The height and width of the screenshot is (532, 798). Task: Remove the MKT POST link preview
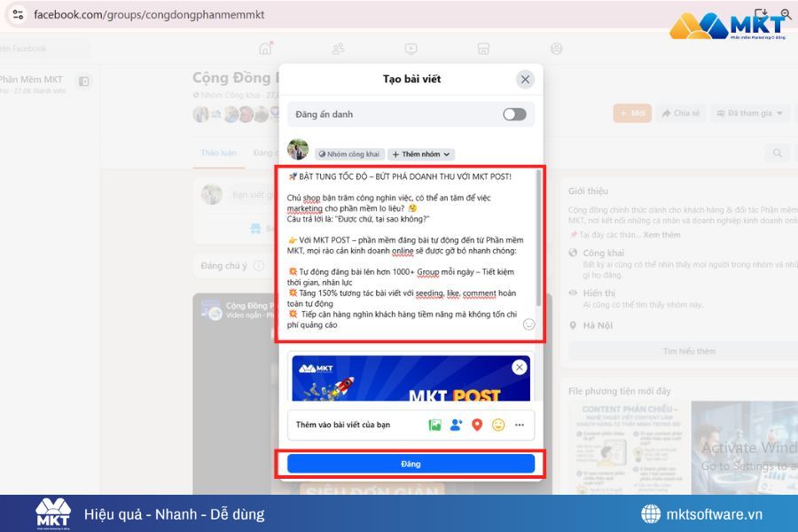(519, 367)
